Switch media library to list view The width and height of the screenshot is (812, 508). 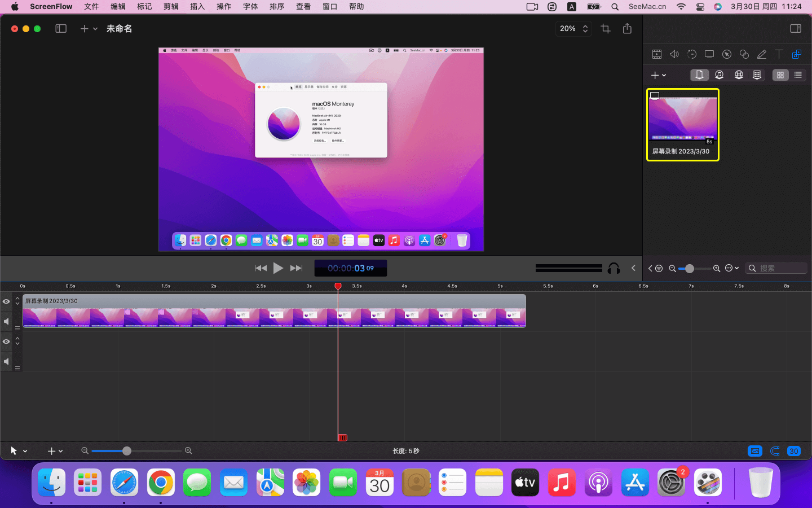797,75
